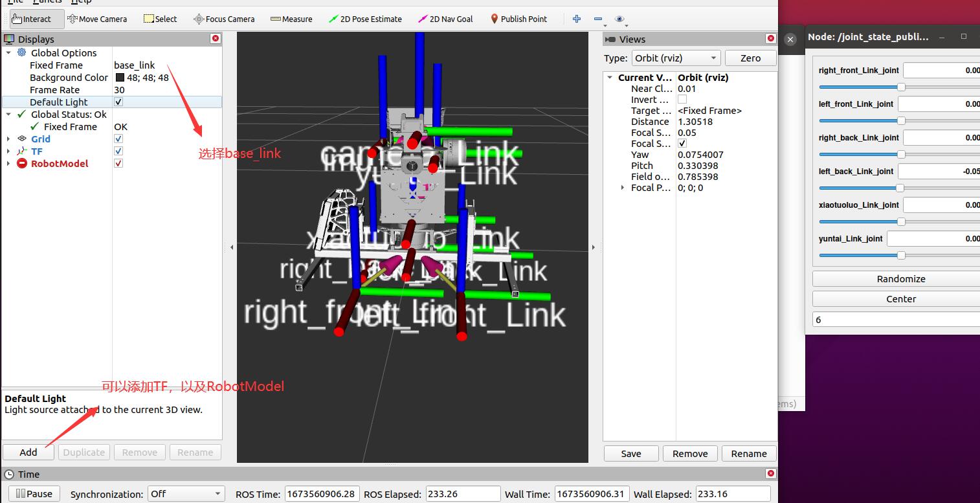Close the Displays panel
The height and width of the screenshot is (503, 980).
tap(216, 39)
